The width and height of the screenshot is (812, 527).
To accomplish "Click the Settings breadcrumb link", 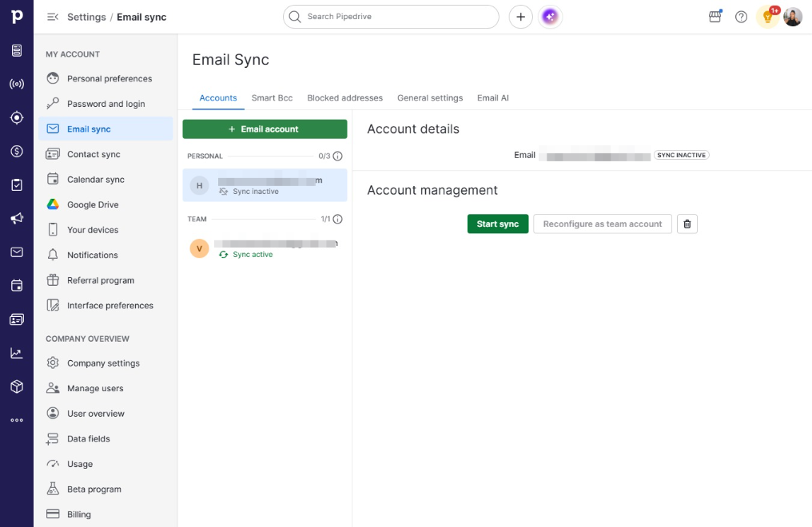I will [86, 17].
